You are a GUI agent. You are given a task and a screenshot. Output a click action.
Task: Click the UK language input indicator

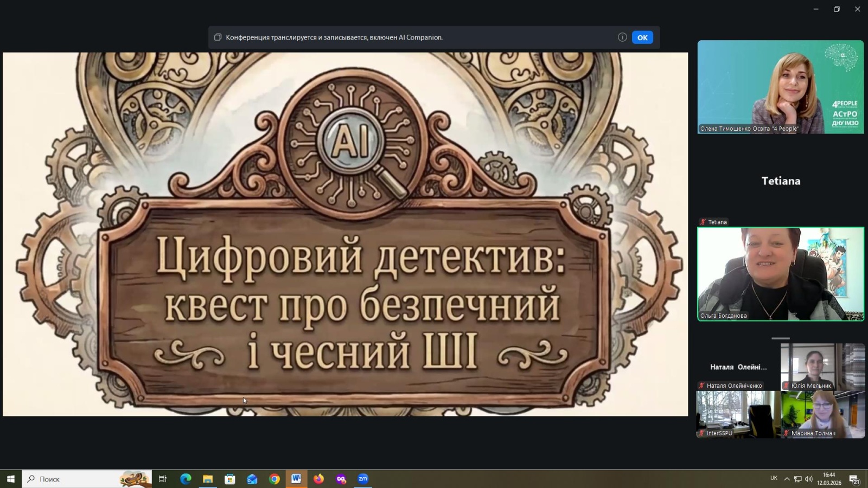(x=774, y=478)
